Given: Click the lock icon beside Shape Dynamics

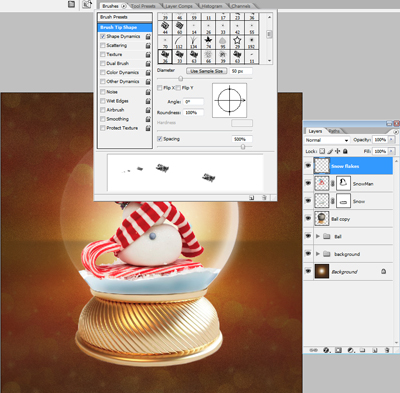Looking at the screenshot, I should pos(148,37).
